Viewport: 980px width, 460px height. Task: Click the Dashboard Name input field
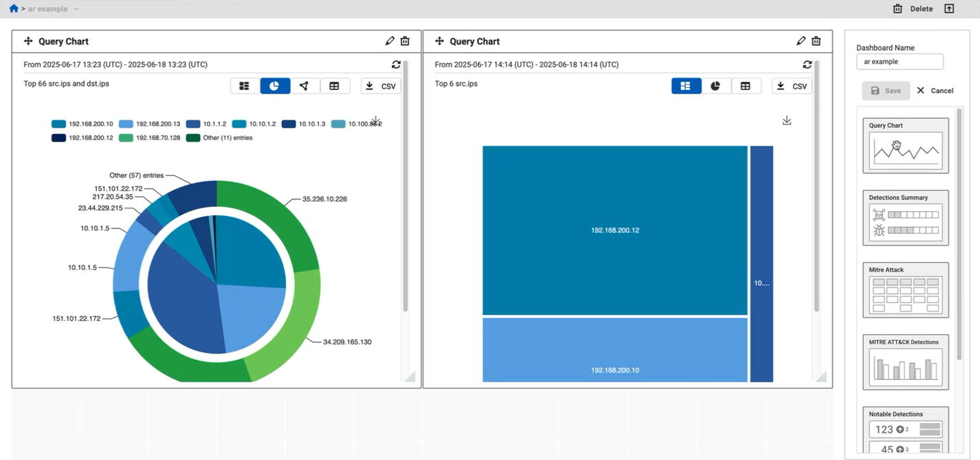899,62
